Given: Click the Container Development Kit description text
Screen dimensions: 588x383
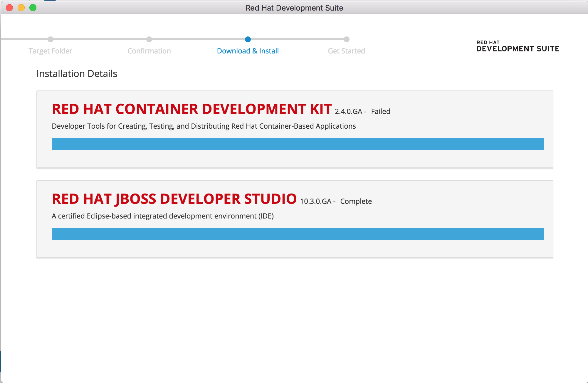Looking at the screenshot, I should click(x=204, y=126).
